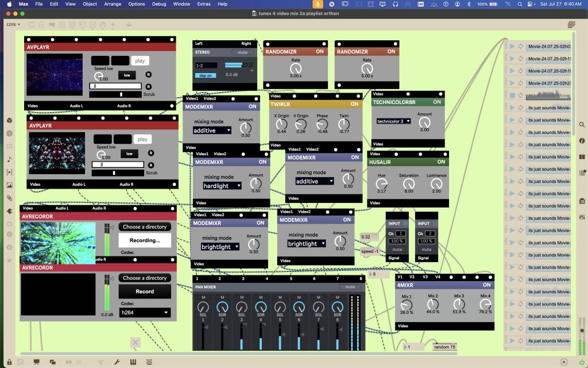
Task: Click the top-right grid toolbar icon
Action: click(571, 24)
